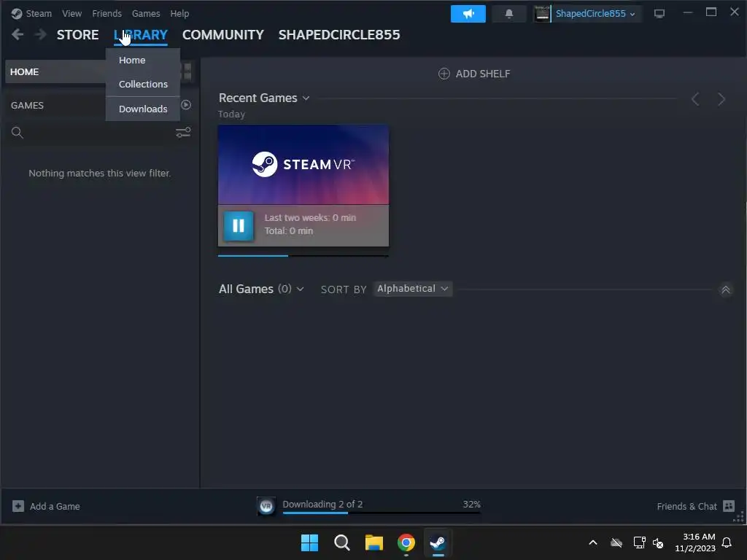This screenshot has width=747, height=560.
Task: Click the 3:16 AM clock in taskbar
Action: (699, 537)
